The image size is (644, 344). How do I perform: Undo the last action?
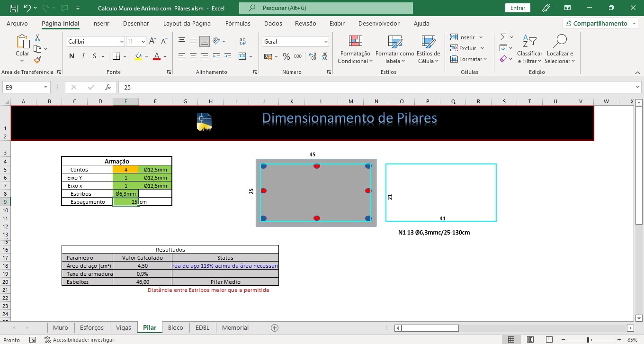(x=27, y=8)
